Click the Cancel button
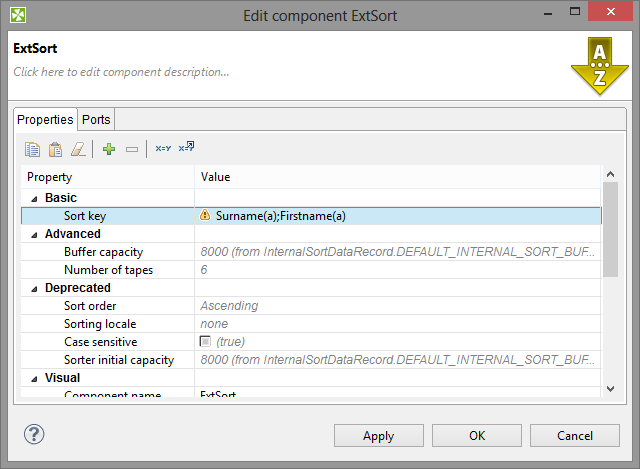This screenshot has height=469, width=640. pos(575,436)
